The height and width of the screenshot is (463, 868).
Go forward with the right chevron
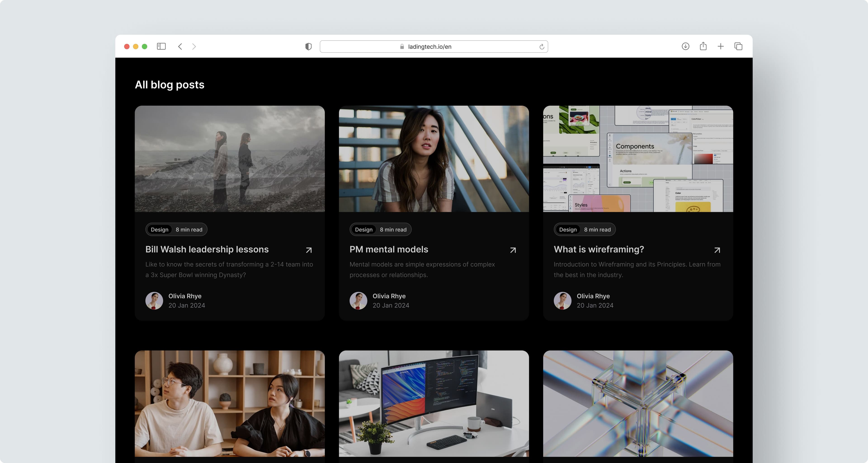pos(194,46)
